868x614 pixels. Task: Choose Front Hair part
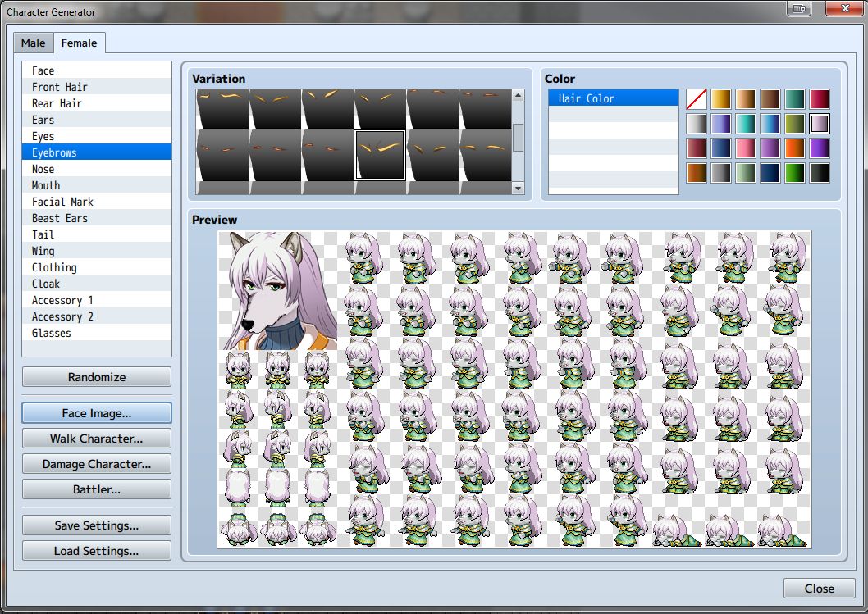coord(97,87)
